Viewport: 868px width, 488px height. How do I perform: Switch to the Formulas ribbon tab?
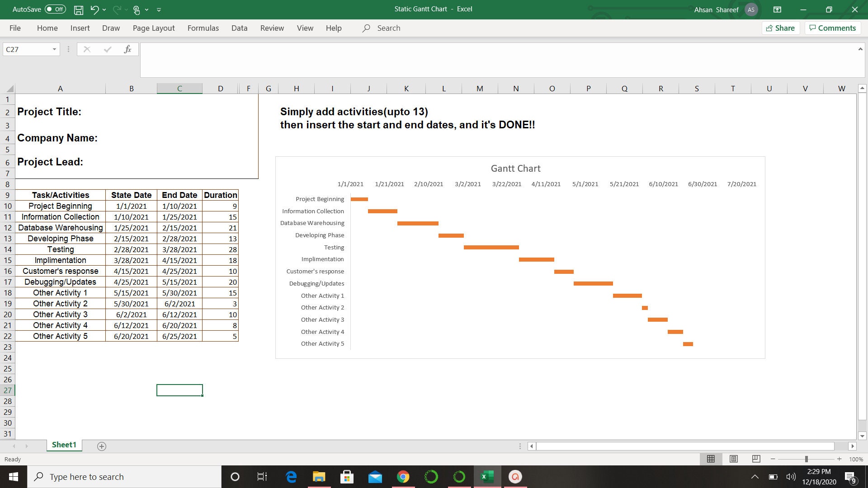[203, 28]
